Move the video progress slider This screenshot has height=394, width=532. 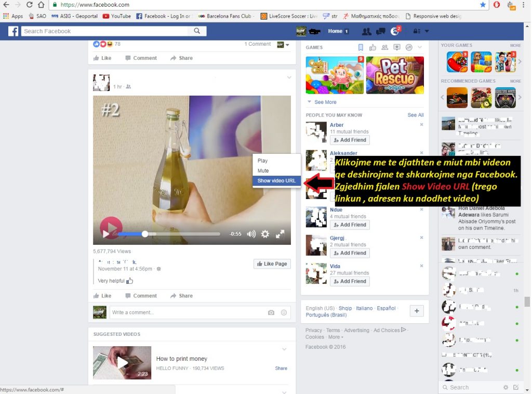(145, 234)
